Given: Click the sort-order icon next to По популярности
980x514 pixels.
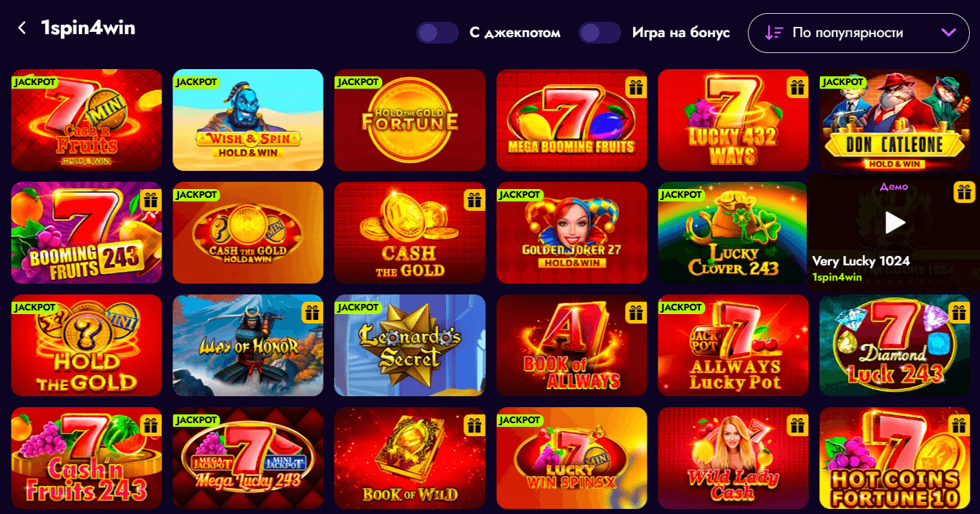Looking at the screenshot, I should coord(773,33).
